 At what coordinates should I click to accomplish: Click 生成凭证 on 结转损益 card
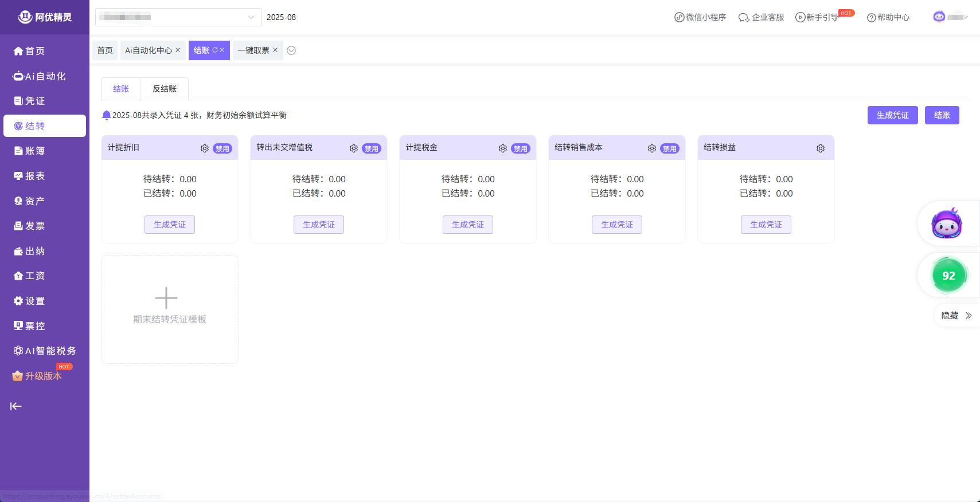tap(766, 225)
